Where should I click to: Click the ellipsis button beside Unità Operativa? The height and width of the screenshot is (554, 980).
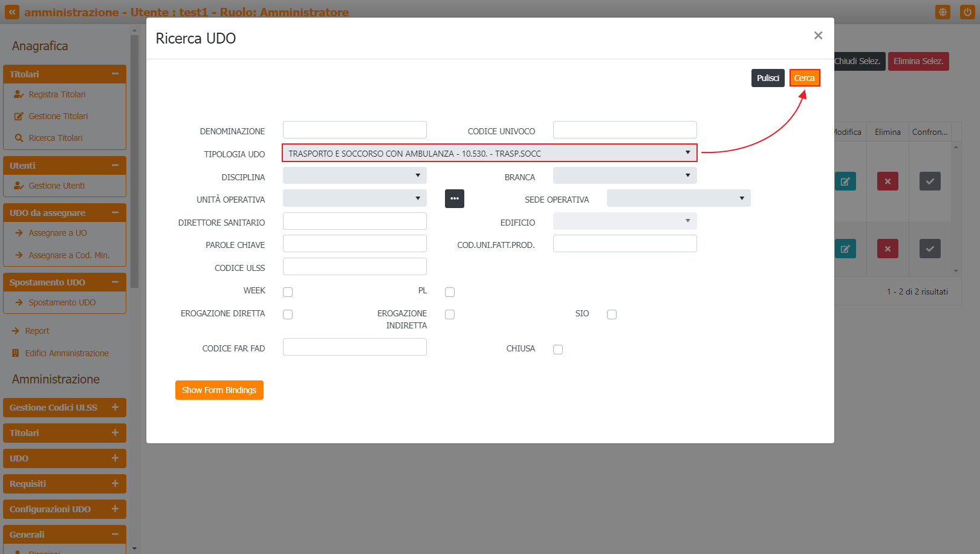[454, 198]
